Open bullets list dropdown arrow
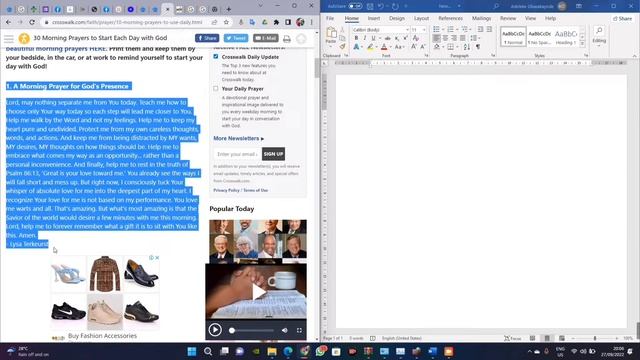Viewport: 640px width, 360px height. [x=443, y=29]
